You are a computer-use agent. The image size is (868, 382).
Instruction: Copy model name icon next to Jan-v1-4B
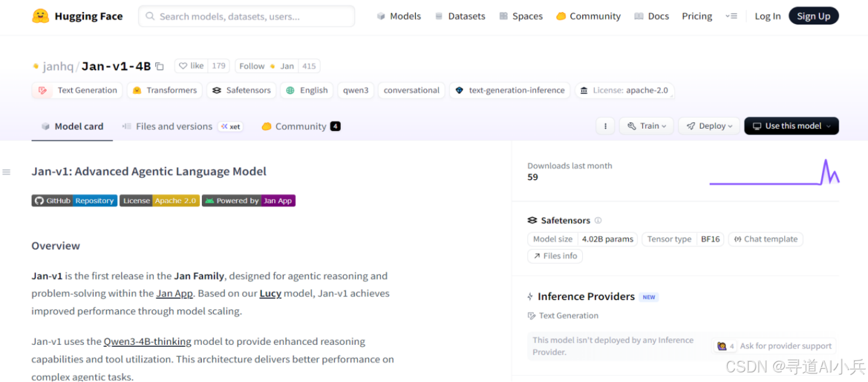pyautogui.click(x=159, y=66)
